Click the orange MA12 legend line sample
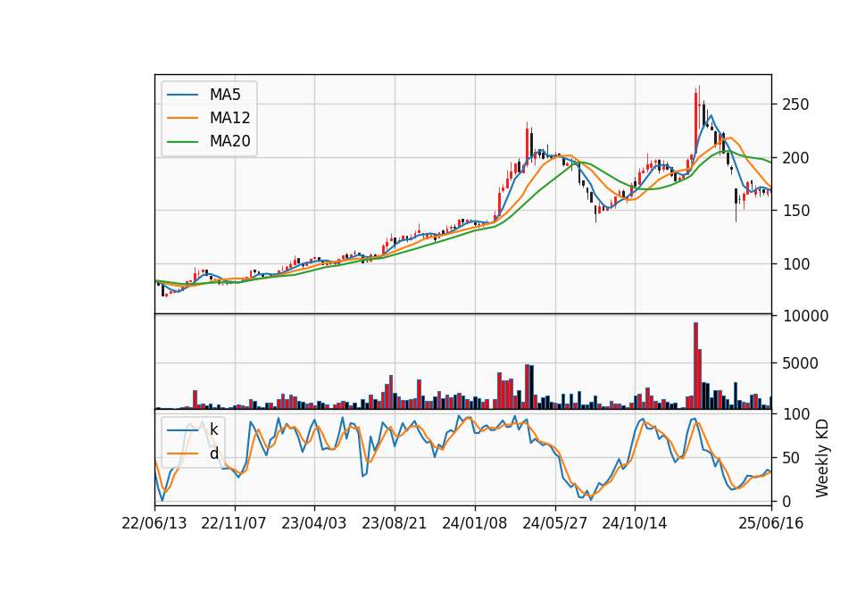This screenshot has width=857, height=616. tap(182, 118)
